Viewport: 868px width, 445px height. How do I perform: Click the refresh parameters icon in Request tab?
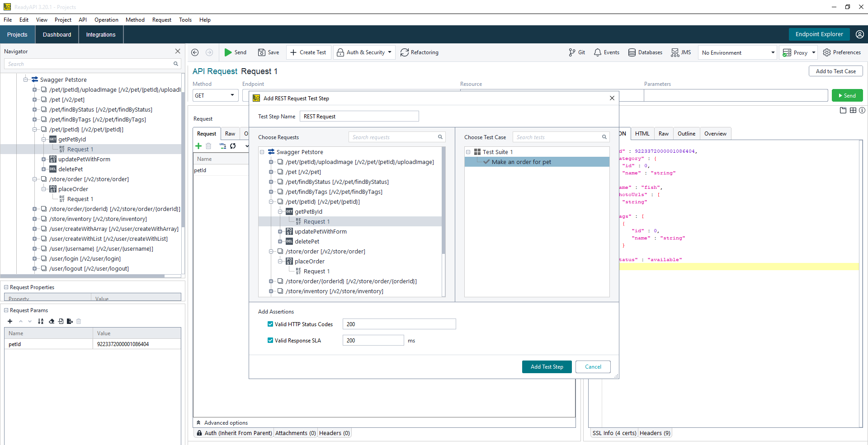coord(233,146)
